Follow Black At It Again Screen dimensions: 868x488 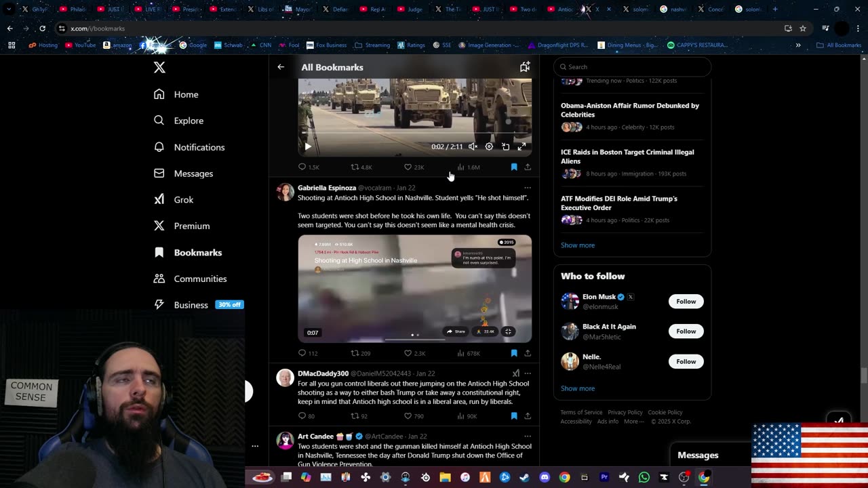(686, 331)
